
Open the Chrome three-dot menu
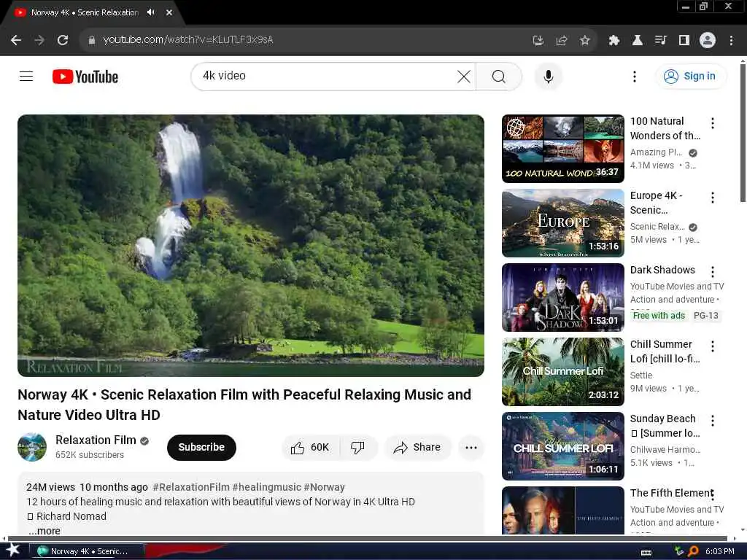(731, 41)
